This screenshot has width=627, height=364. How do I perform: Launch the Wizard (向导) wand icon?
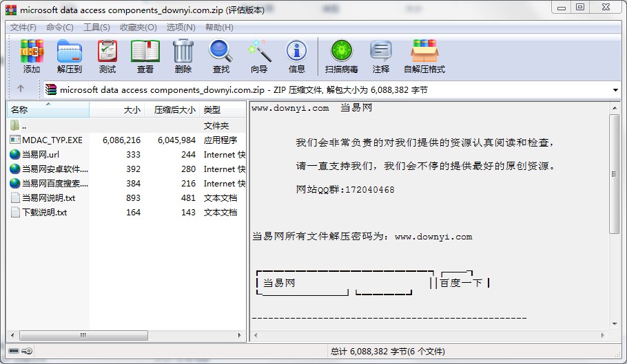(x=259, y=52)
